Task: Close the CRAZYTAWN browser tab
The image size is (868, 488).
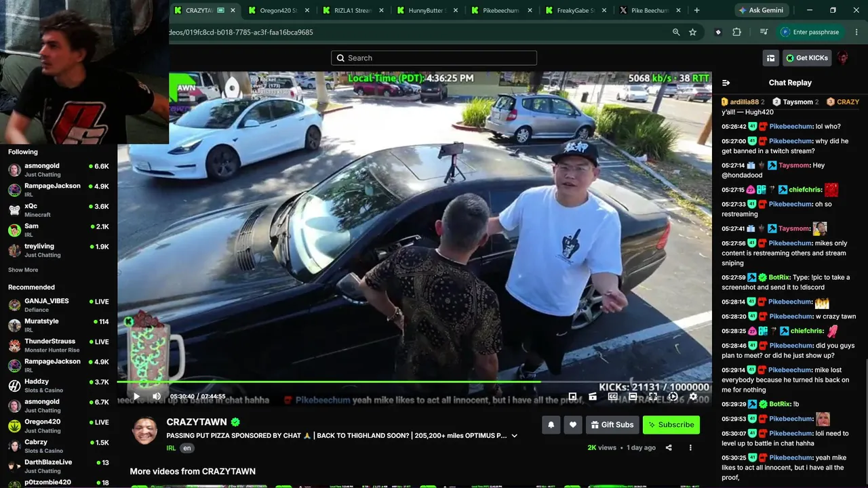Action: click(233, 10)
